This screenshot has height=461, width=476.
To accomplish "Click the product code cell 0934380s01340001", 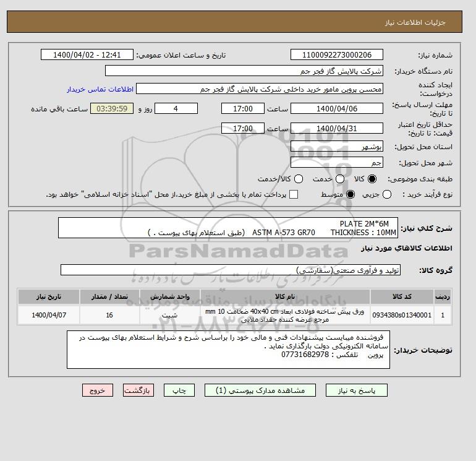I will coord(402,315).
